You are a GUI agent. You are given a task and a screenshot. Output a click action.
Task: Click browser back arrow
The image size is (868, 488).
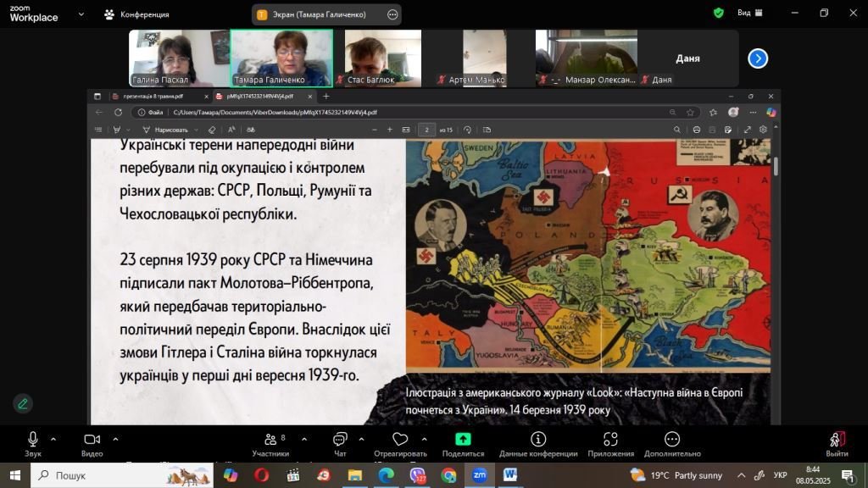tap(99, 113)
